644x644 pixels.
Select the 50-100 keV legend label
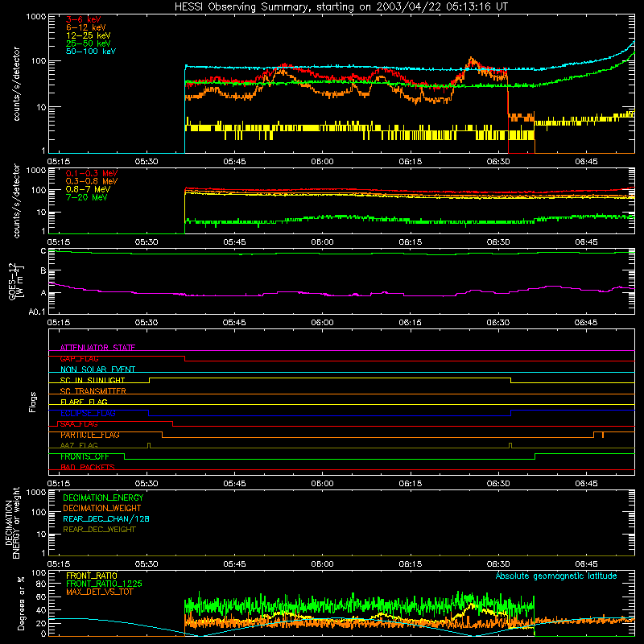click(91, 52)
